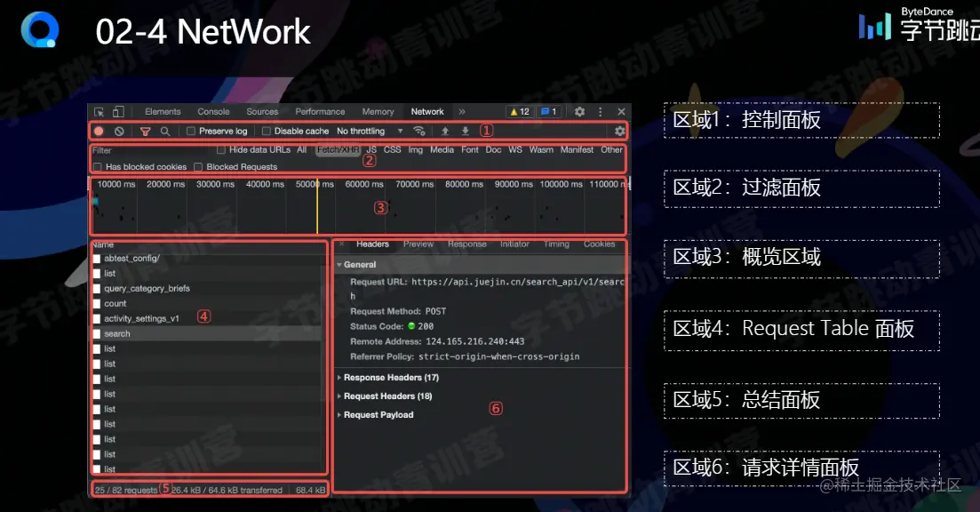Filter requests by All
The image size is (980, 512).
pos(302,150)
